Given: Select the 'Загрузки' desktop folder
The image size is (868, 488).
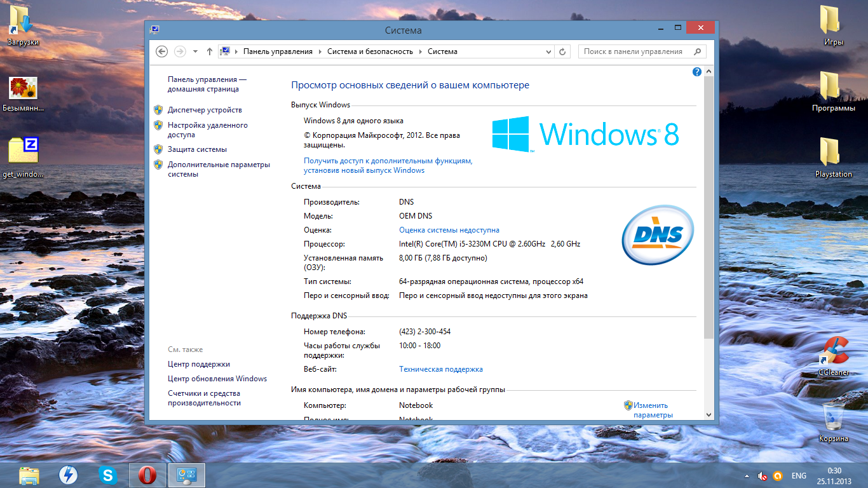Looking at the screenshot, I should [23, 25].
